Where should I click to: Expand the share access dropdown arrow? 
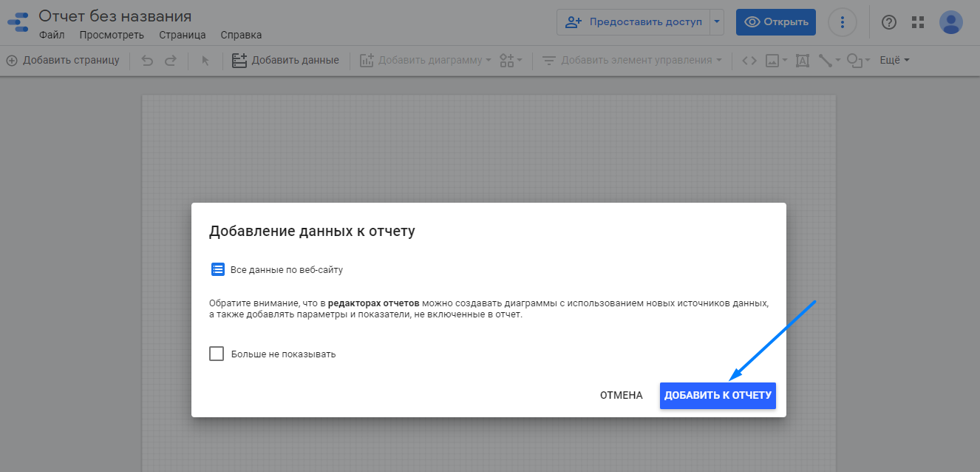[716, 22]
